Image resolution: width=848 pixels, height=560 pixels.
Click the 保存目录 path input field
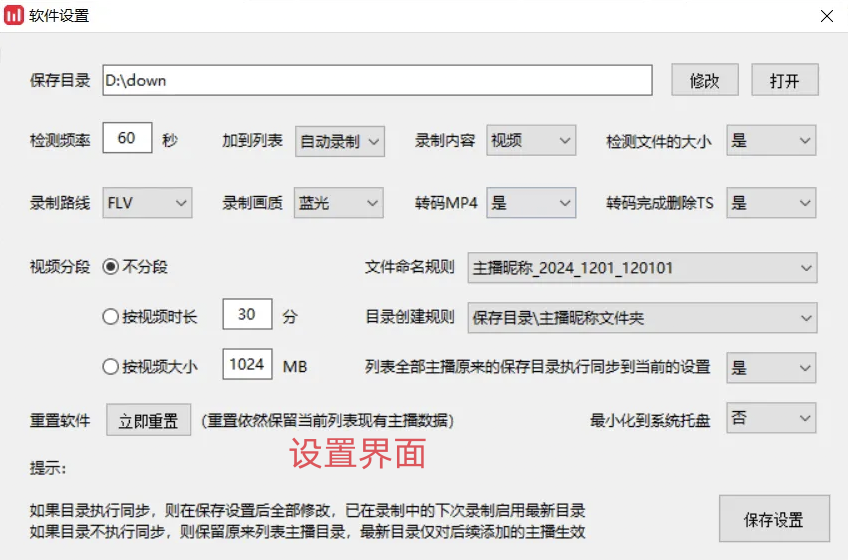377,80
